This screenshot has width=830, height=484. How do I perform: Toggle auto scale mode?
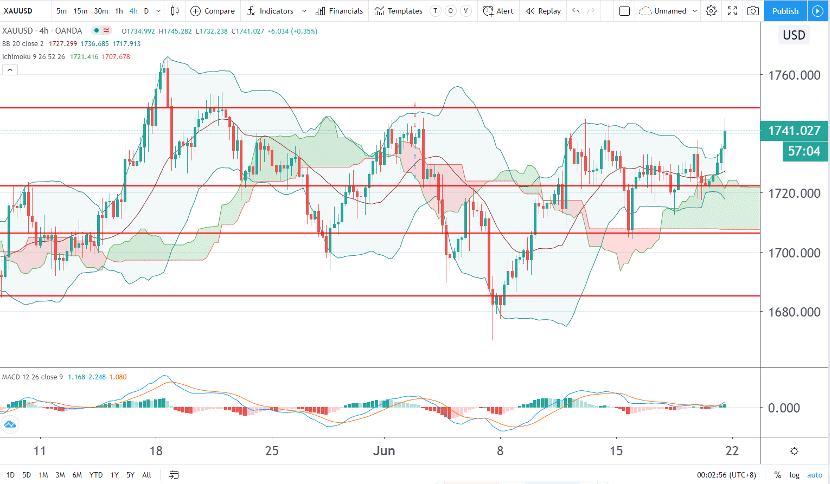pyautogui.click(x=814, y=475)
